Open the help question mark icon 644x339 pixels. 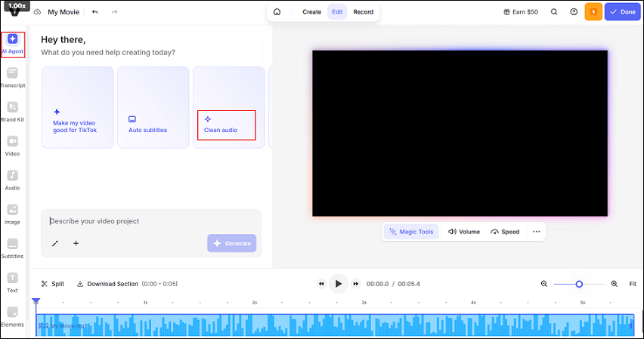[x=574, y=12]
